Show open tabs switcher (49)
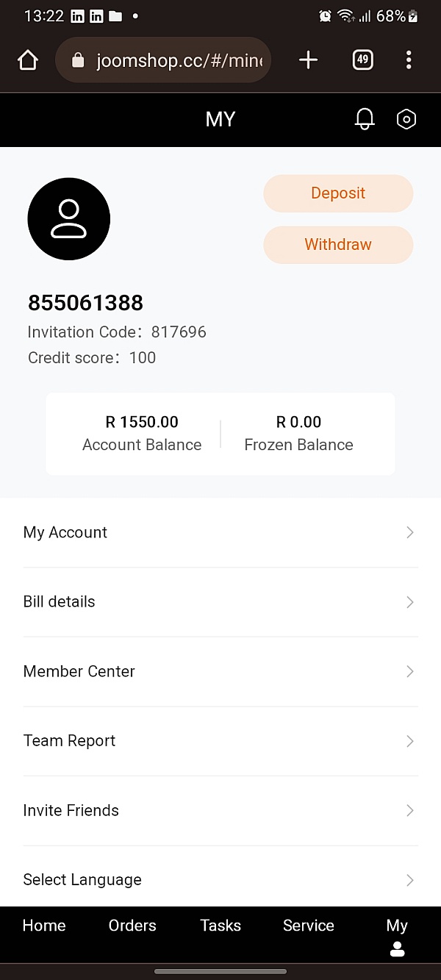441x980 pixels. (x=362, y=60)
